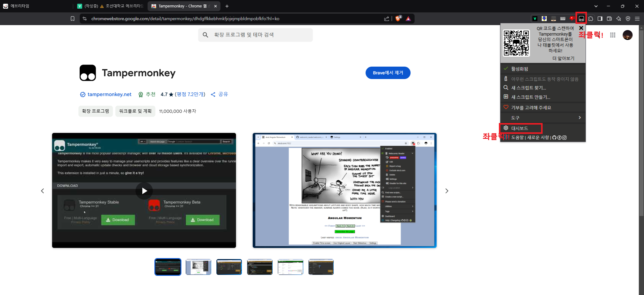View site information icon in address bar

point(85,19)
